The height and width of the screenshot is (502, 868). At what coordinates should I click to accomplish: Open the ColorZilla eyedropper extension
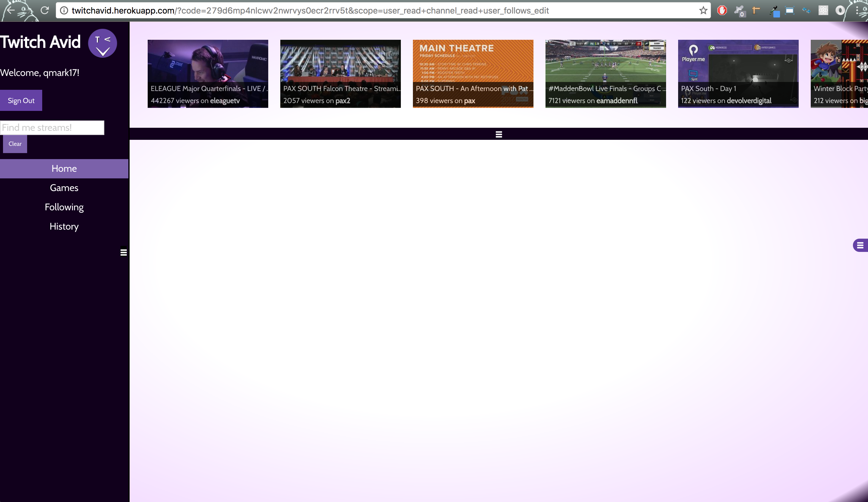point(774,11)
